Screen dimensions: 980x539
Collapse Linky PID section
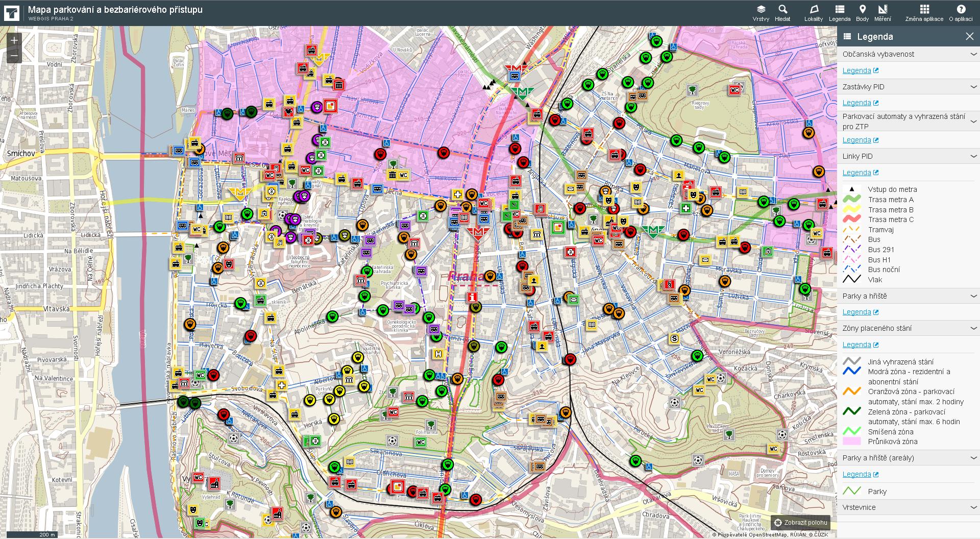(x=909, y=156)
